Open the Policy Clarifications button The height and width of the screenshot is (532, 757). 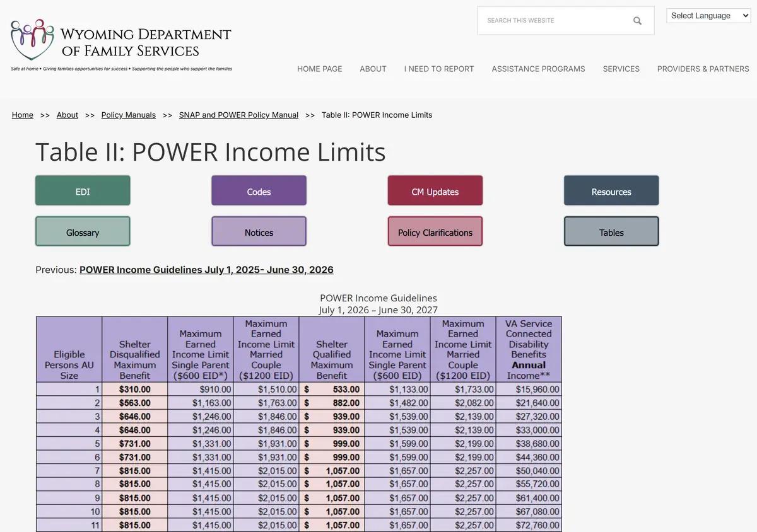coord(435,231)
